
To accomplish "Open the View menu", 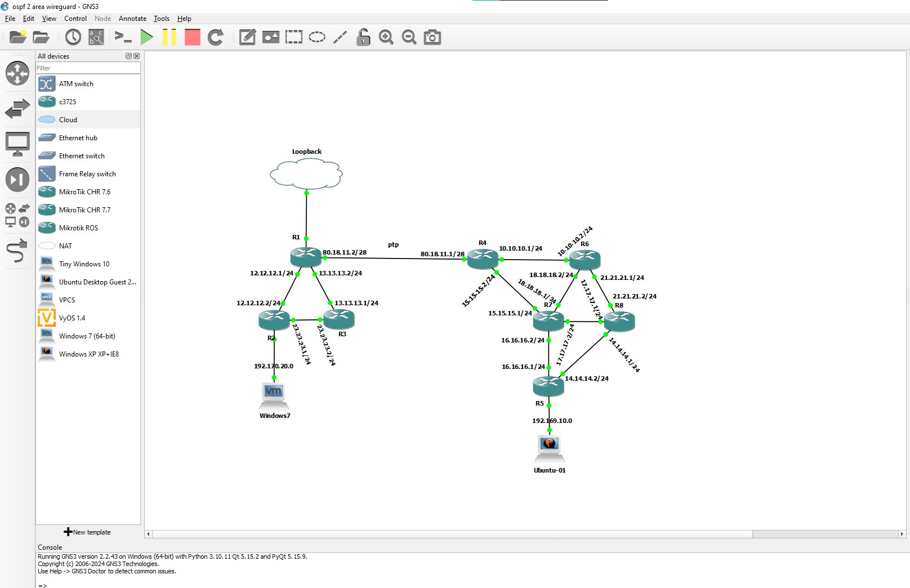I will tap(49, 19).
